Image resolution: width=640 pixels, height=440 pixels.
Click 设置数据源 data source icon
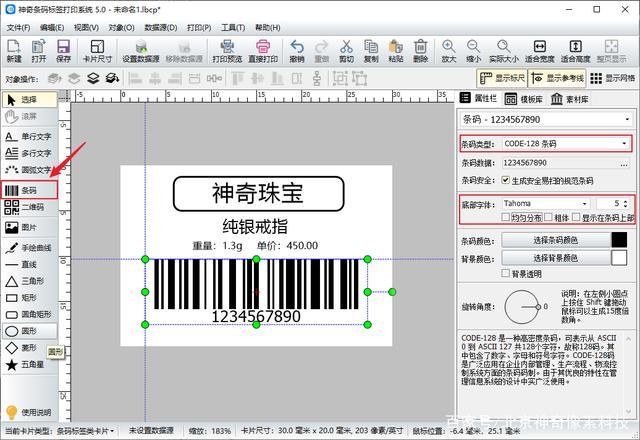pyautogui.click(x=141, y=51)
